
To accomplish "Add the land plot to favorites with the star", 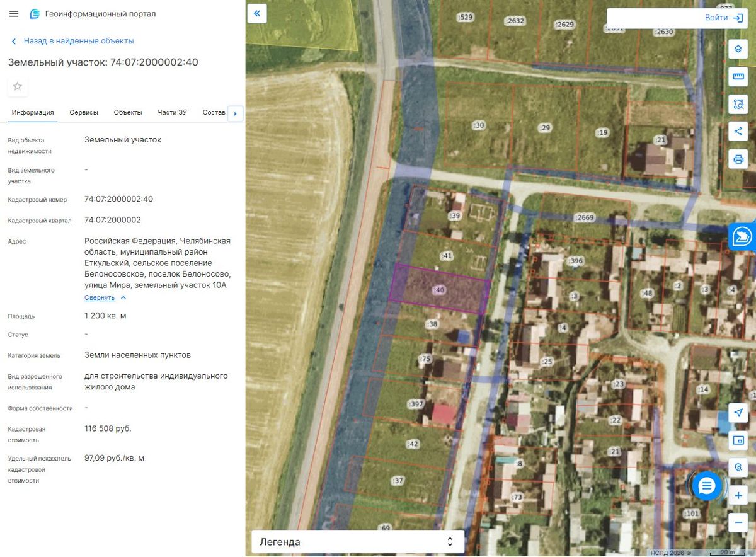I will (18, 86).
